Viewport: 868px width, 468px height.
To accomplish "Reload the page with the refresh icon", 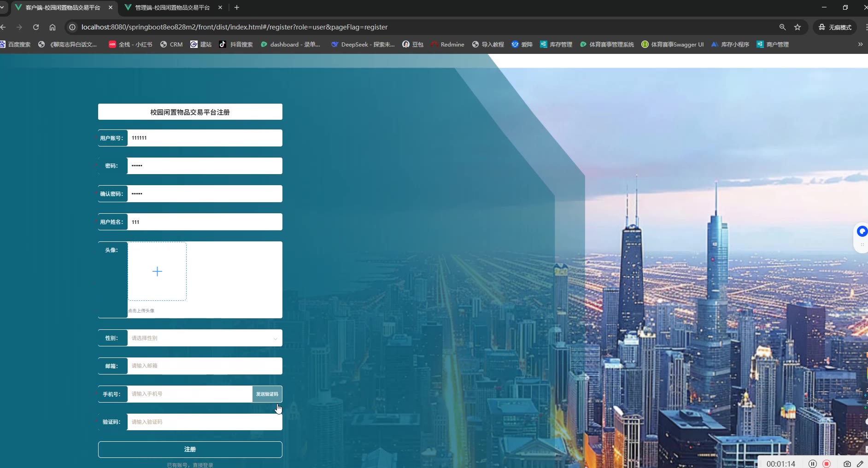I will [36, 27].
